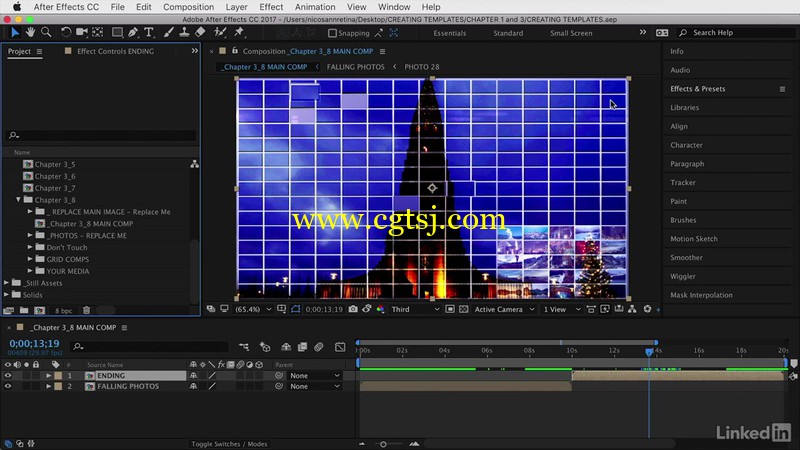Expand the GRID COMPS folder
The width and height of the screenshot is (800, 450).
pos(30,259)
